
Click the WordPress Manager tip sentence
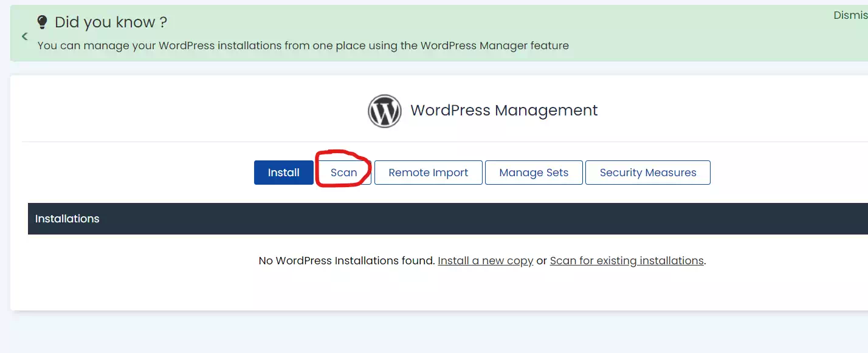[303, 46]
